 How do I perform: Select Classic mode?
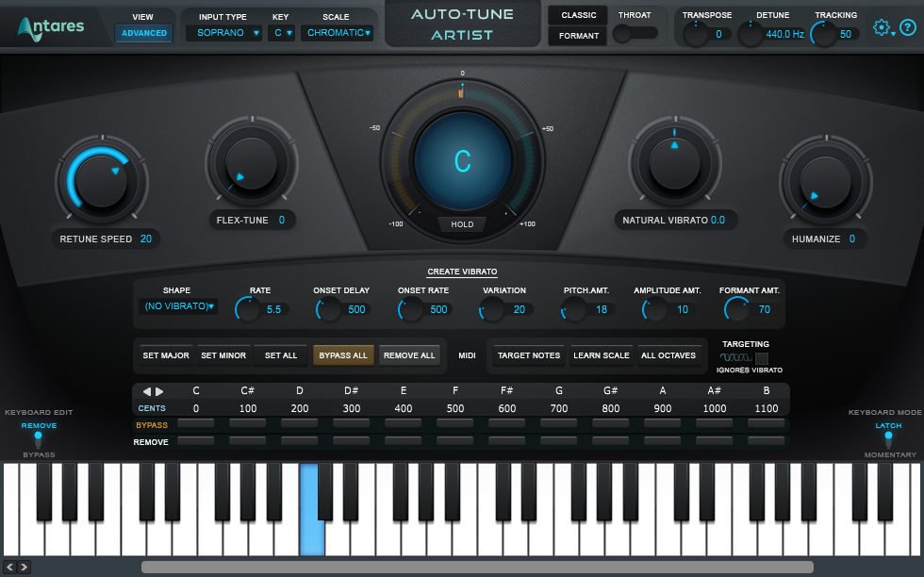pyautogui.click(x=578, y=15)
